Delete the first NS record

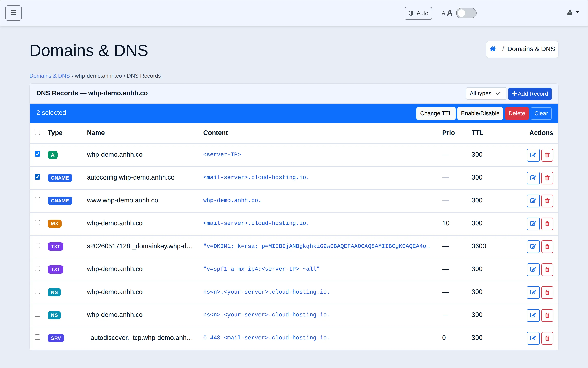[547, 292]
